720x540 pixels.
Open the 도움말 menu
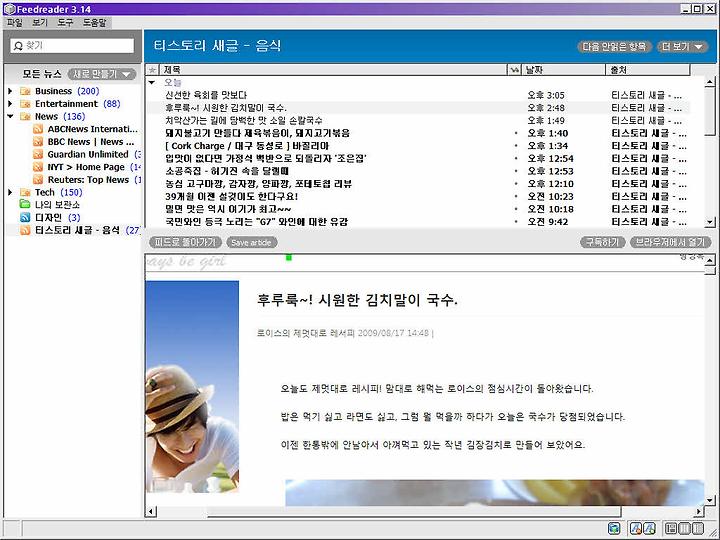[x=94, y=22]
